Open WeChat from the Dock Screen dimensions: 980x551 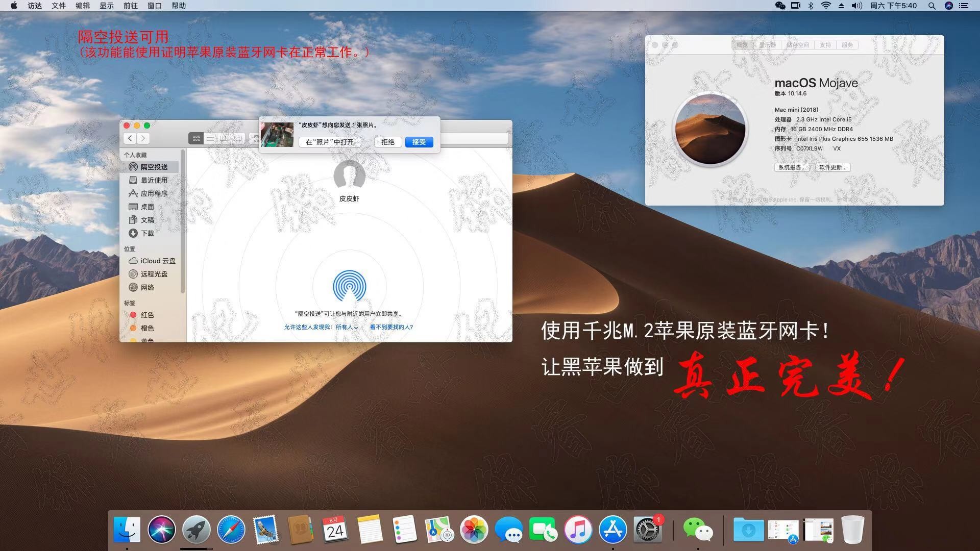point(698,529)
